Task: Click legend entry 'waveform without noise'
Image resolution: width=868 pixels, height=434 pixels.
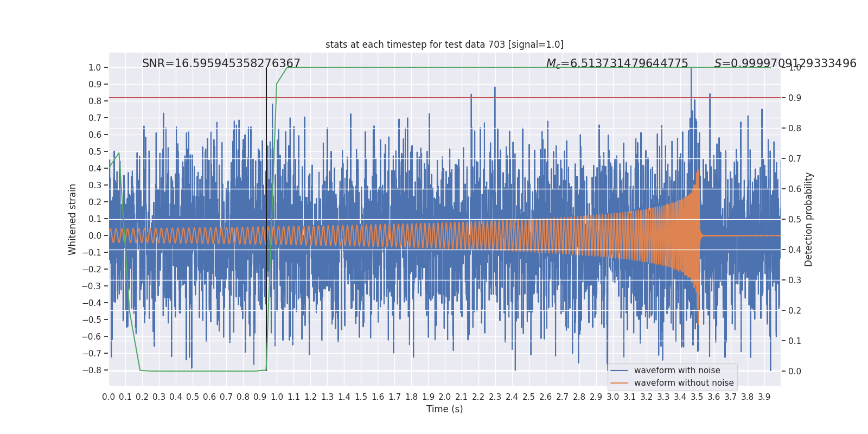Action: pyautogui.click(x=684, y=383)
